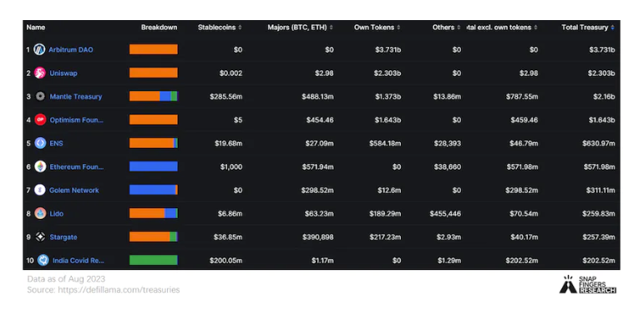Click the red OP Optimism icon
644x316 pixels.
[x=40, y=120]
